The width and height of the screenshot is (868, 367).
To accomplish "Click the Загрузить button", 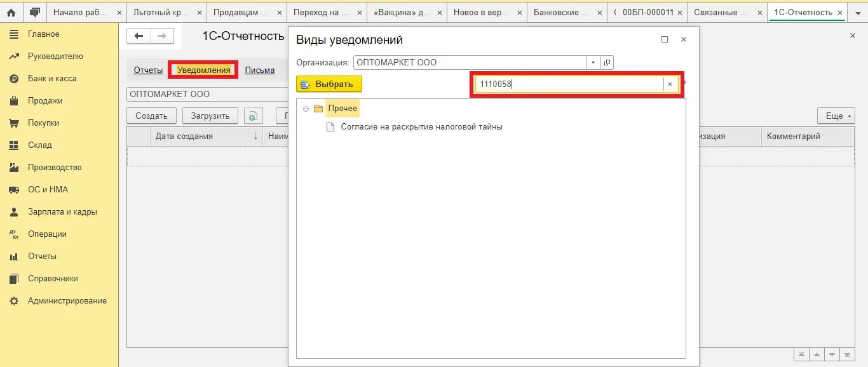I will [x=210, y=116].
